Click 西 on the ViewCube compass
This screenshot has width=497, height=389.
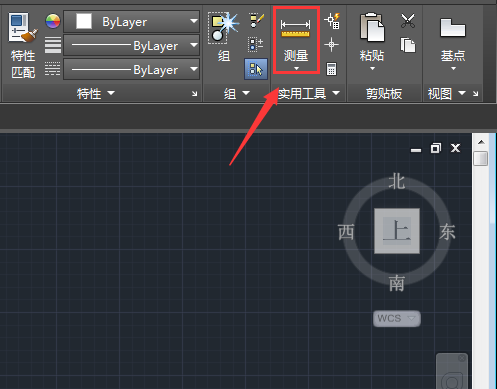[x=346, y=232]
